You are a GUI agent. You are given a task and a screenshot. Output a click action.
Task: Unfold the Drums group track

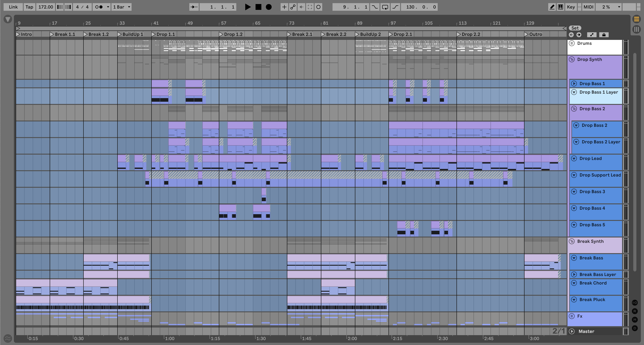(572, 43)
